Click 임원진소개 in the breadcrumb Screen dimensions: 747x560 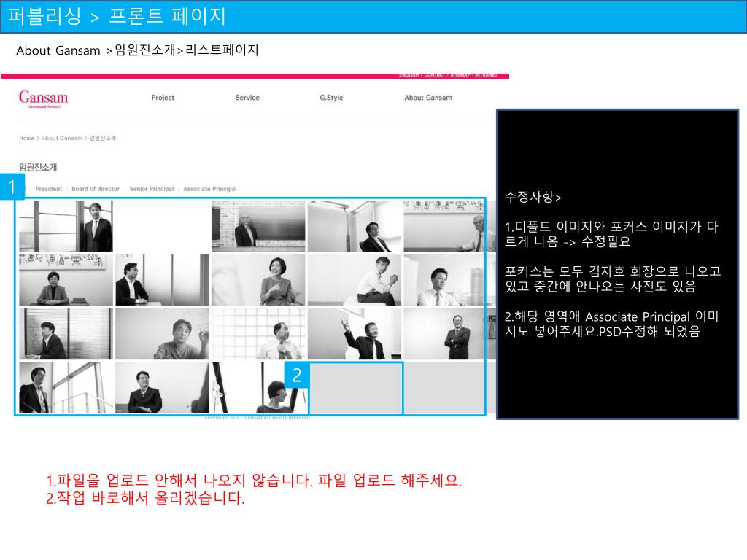tap(102, 138)
